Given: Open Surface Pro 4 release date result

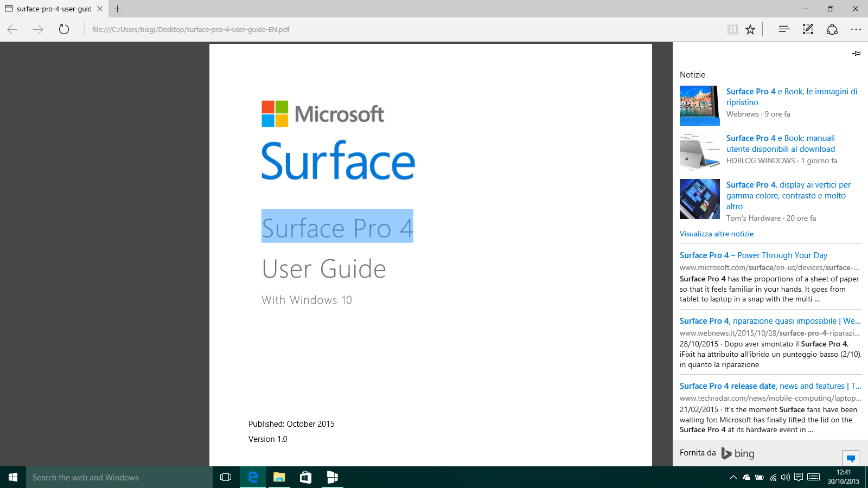Looking at the screenshot, I should [770, 386].
